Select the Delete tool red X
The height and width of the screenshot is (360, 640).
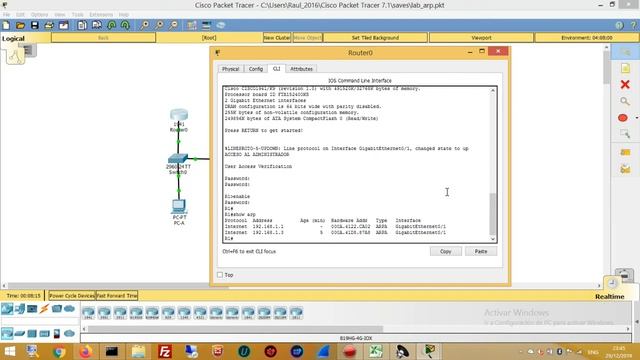(624, 84)
